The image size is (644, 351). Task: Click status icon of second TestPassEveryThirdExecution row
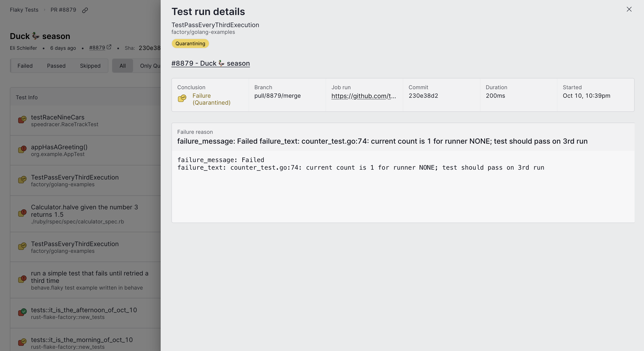[x=22, y=246]
